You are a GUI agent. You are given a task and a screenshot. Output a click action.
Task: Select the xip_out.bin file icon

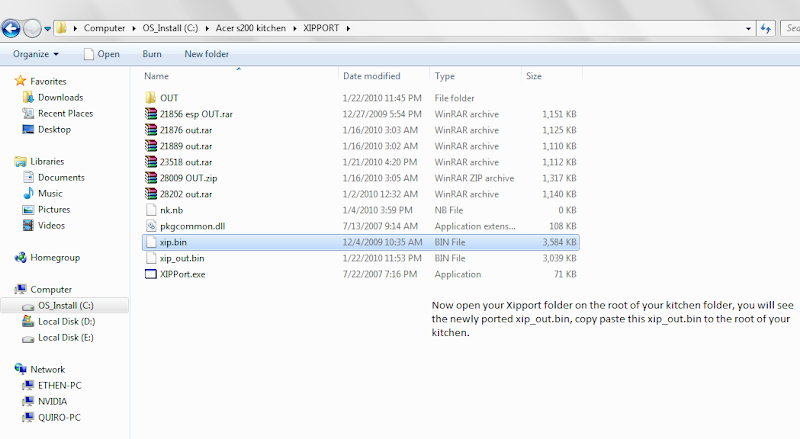click(x=151, y=258)
